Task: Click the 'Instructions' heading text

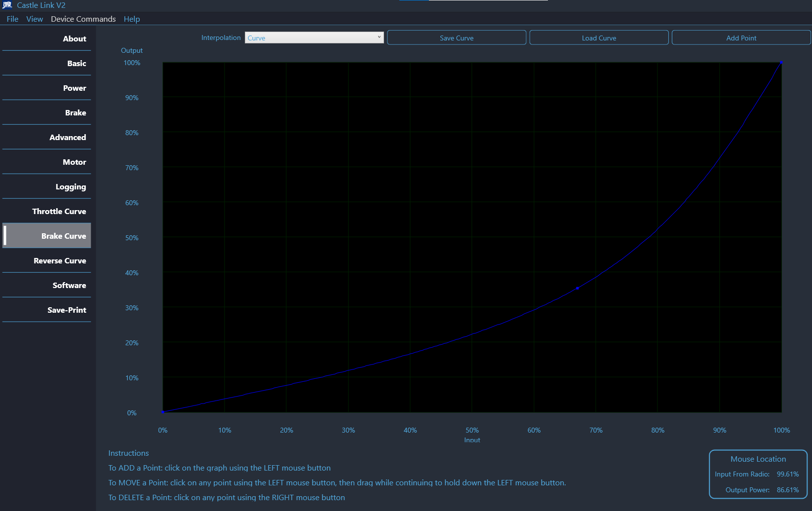Action: [x=128, y=453]
